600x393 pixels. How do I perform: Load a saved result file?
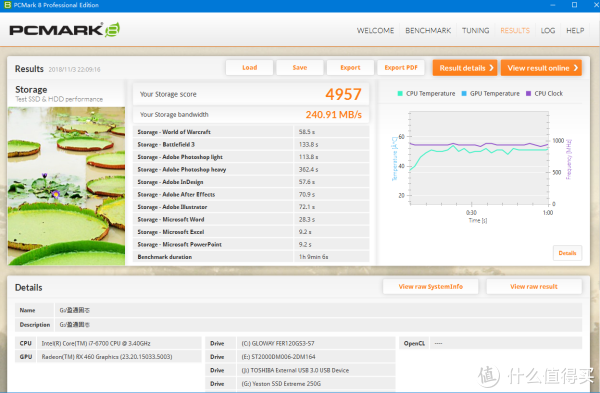(249, 68)
